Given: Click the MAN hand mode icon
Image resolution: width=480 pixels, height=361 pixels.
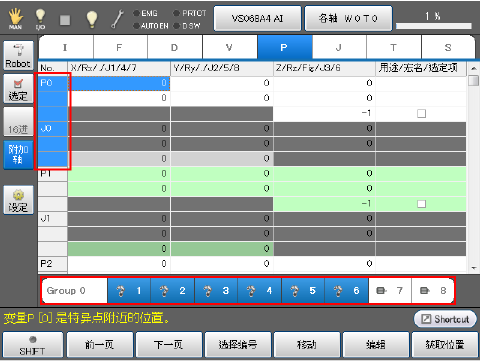Looking at the screenshot, I should 15,19.
